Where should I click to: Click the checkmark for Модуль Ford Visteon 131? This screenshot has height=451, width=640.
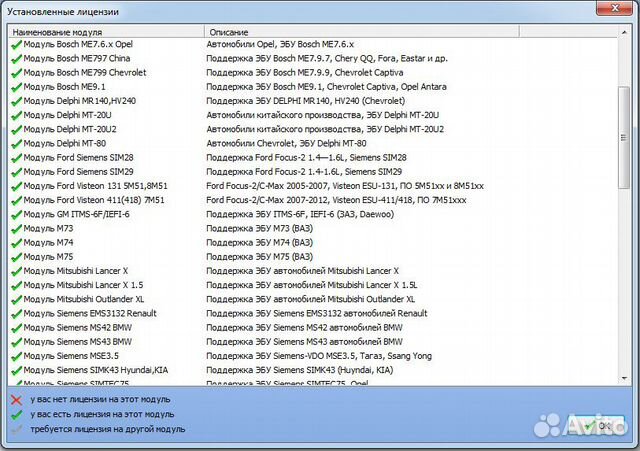(x=16, y=187)
